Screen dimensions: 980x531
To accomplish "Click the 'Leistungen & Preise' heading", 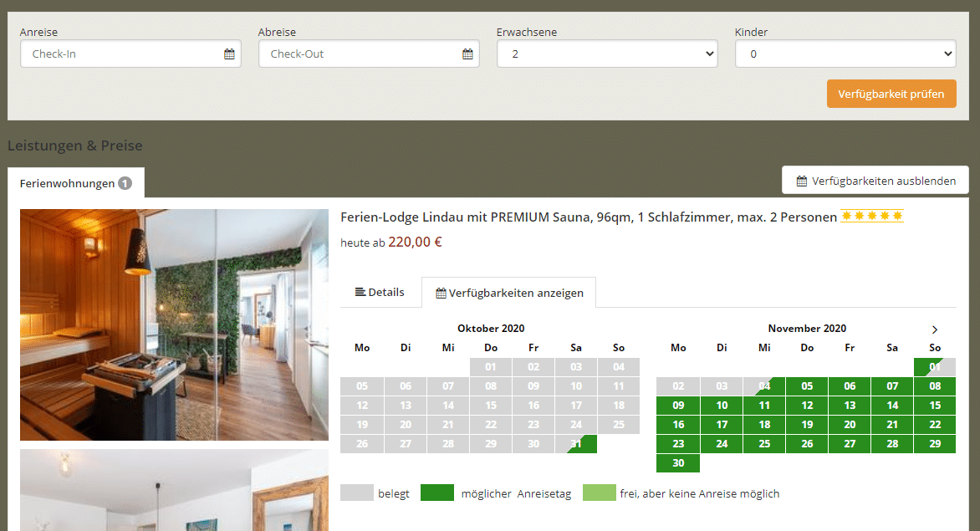I will coord(75,146).
